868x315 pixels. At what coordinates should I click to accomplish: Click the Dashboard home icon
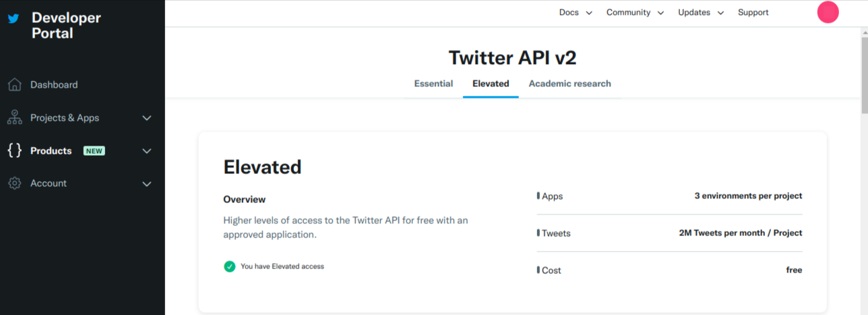coord(14,85)
